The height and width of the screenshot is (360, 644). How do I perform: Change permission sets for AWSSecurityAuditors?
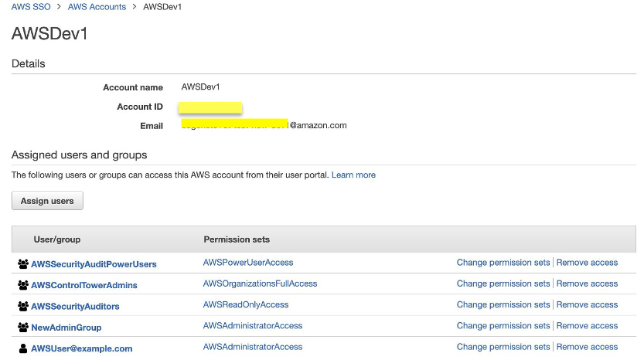point(503,304)
